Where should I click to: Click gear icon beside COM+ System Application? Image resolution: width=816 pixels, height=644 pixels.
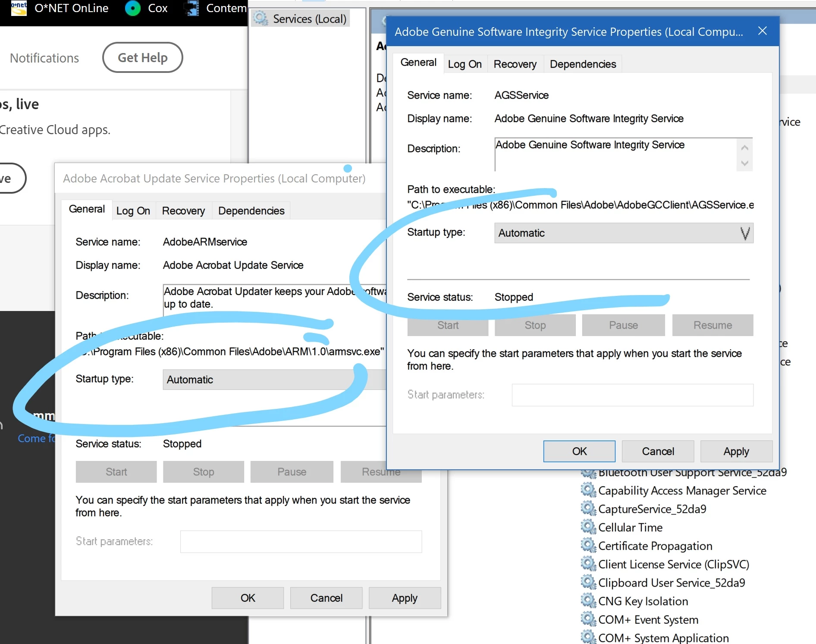[588, 637]
